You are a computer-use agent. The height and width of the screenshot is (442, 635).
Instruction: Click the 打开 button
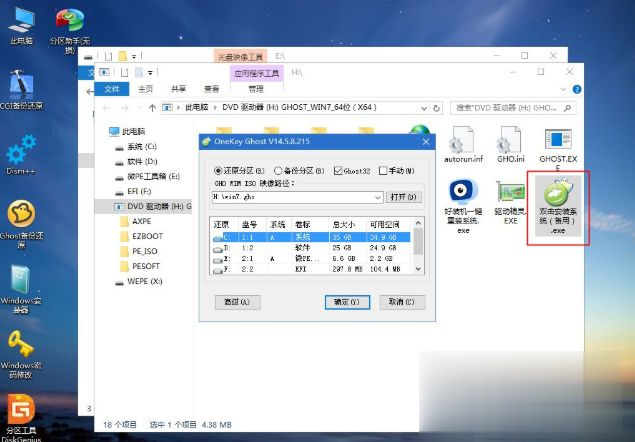(403, 197)
